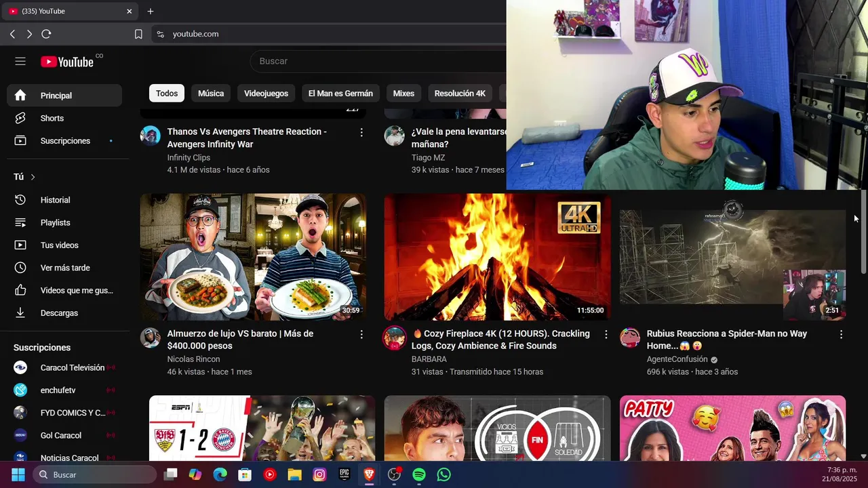Open OBS Studio from the taskbar
The image size is (868, 488).
click(x=394, y=475)
